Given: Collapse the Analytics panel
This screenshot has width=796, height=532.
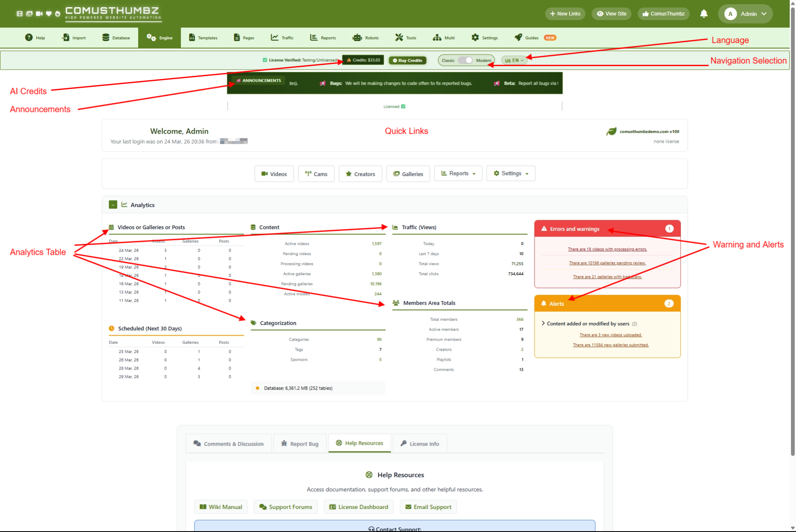Looking at the screenshot, I should [x=113, y=205].
